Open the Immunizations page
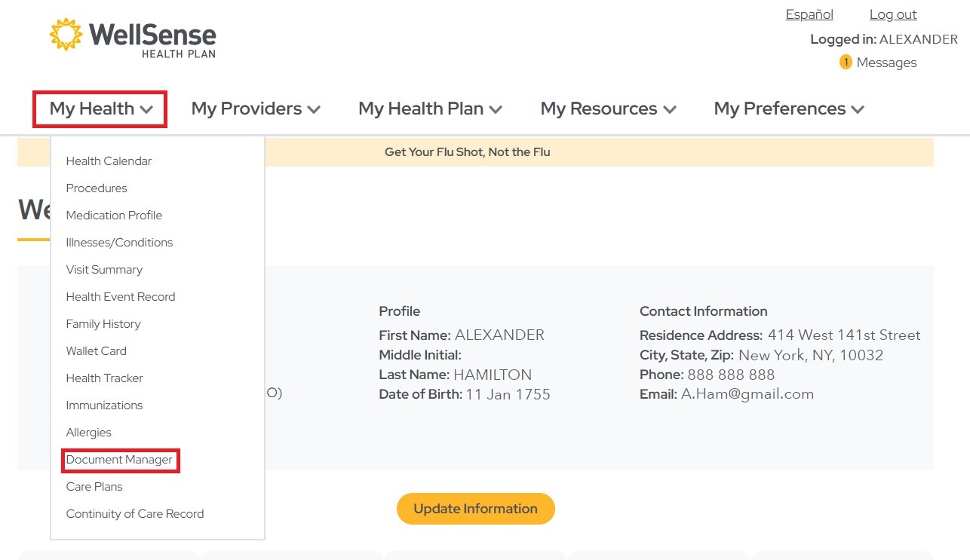 (104, 405)
